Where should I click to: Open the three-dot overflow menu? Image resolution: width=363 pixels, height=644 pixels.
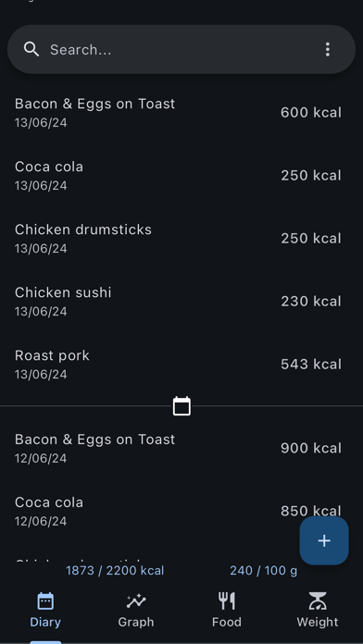(x=327, y=49)
